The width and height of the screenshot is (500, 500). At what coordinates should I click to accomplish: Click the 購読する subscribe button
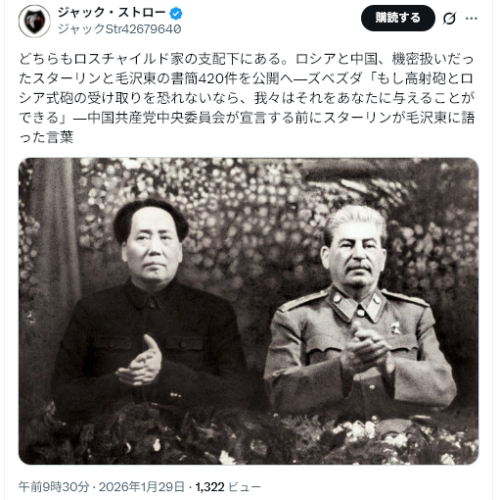(x=398, y=18)
